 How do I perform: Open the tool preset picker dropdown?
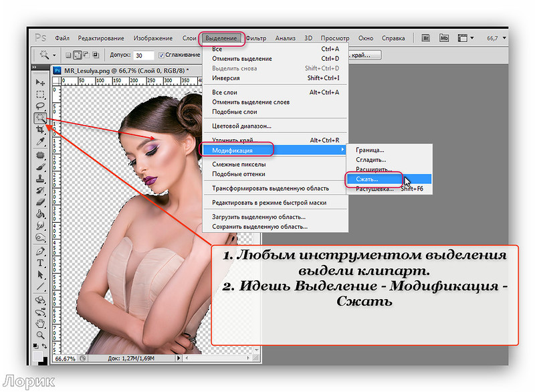(x=47, y=55)
